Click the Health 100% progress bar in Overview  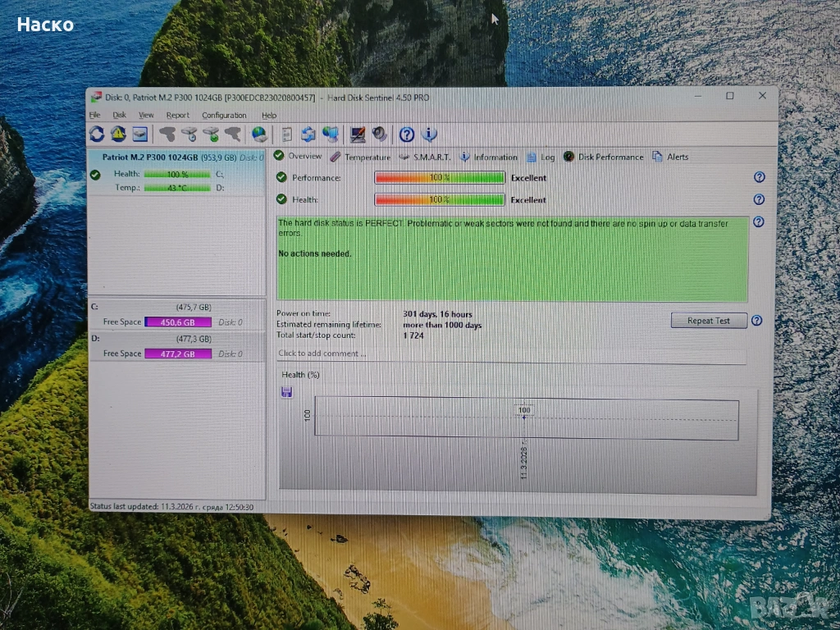coord(439,199)
